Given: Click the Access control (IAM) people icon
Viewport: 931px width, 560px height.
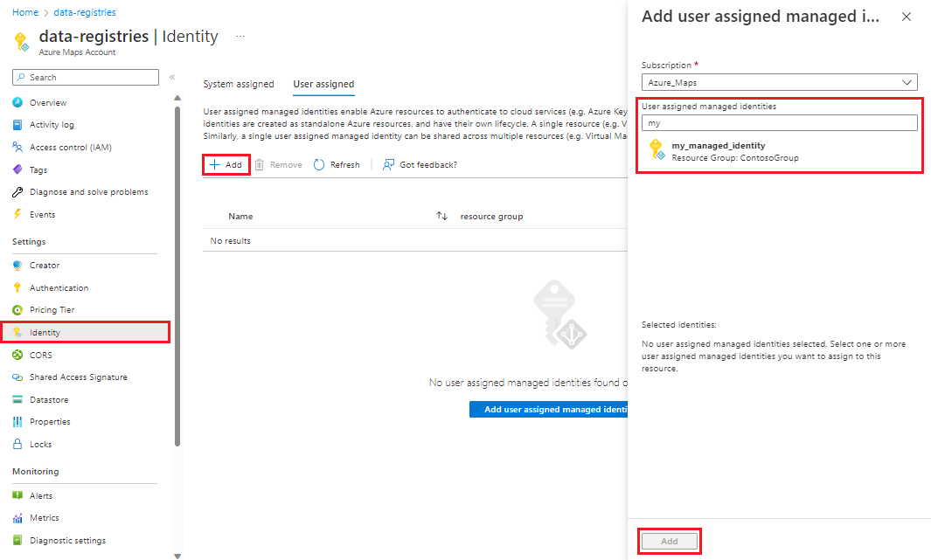Looking at the screenshot, I should 17,147.
